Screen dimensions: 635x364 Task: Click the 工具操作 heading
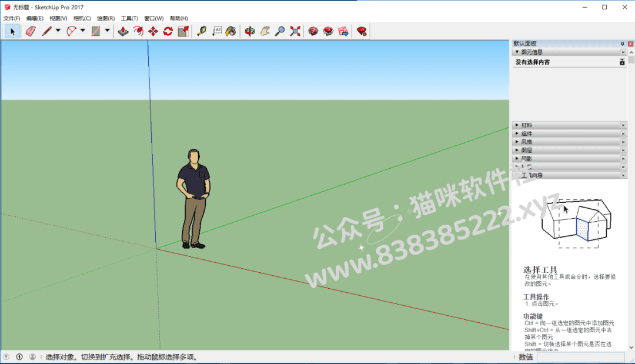click(x=536, y=297)
